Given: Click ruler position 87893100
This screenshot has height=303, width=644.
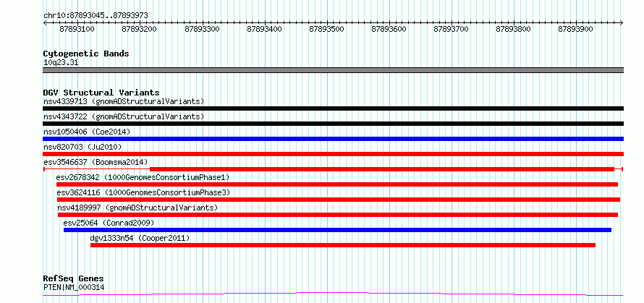Looking at the screenshot, I should pos(77,29).
